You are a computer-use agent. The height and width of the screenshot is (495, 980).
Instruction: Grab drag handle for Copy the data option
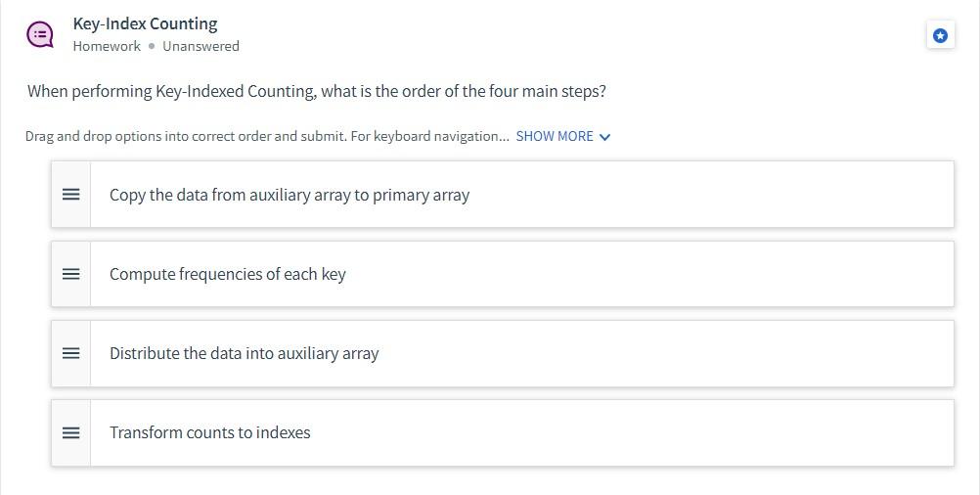(x=70, y=195)
